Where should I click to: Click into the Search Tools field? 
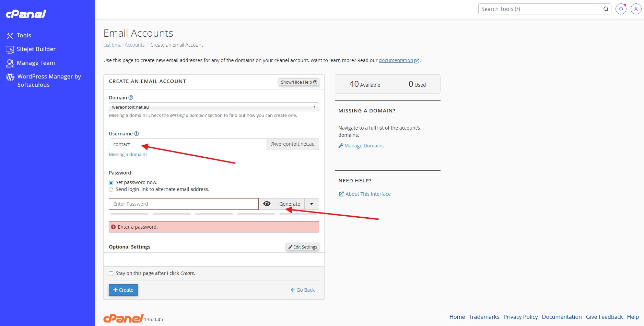(540, 9)
